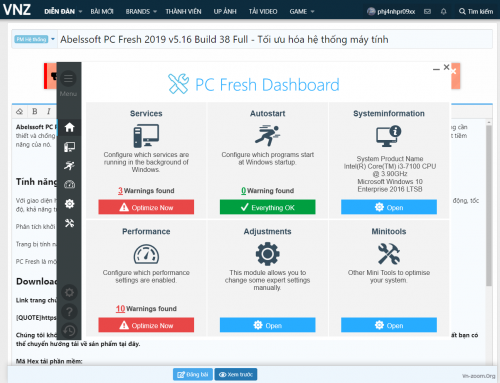Click the Systeminformation monitor icon
The width and height of the screenshot is (500, 383).
click(389, 136)
